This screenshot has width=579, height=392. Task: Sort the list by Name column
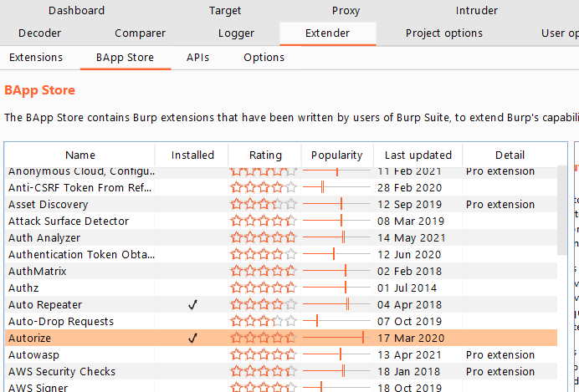(80, 155)
